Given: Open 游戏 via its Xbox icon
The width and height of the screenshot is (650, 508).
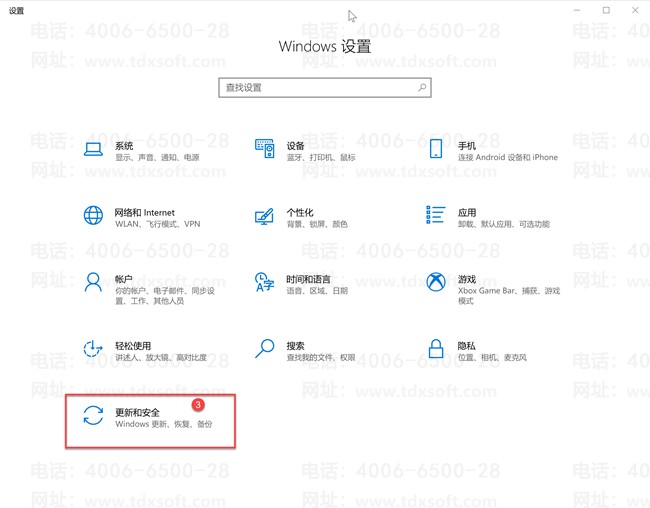Looking at the screenshot, I should [x=436, y=283].
